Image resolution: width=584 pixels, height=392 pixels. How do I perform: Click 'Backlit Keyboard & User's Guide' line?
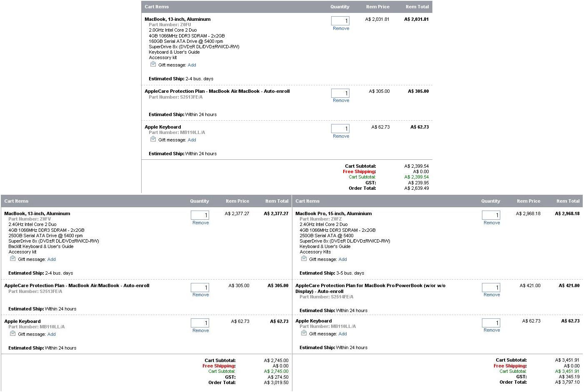point(41,246)
